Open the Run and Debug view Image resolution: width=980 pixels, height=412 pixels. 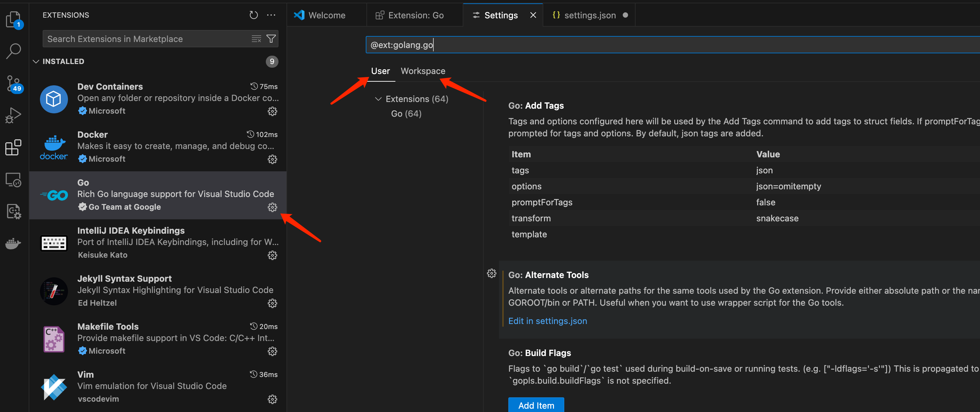pos(14,115)
